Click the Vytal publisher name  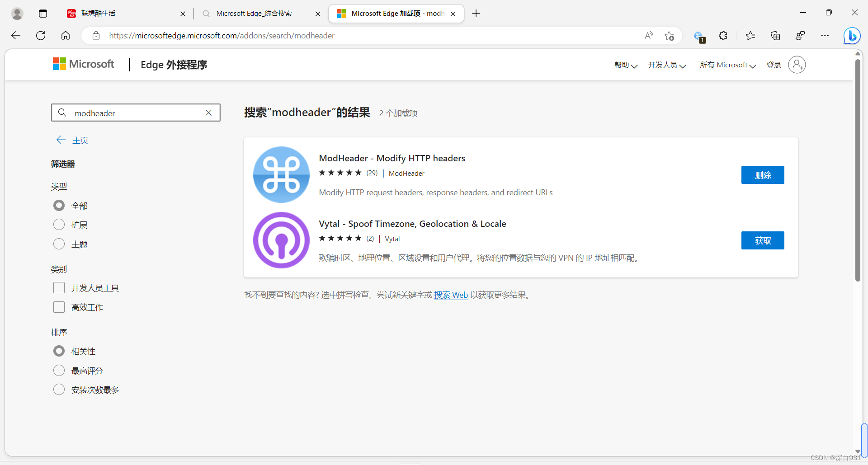pyautogui.click(x=392, y=239)
